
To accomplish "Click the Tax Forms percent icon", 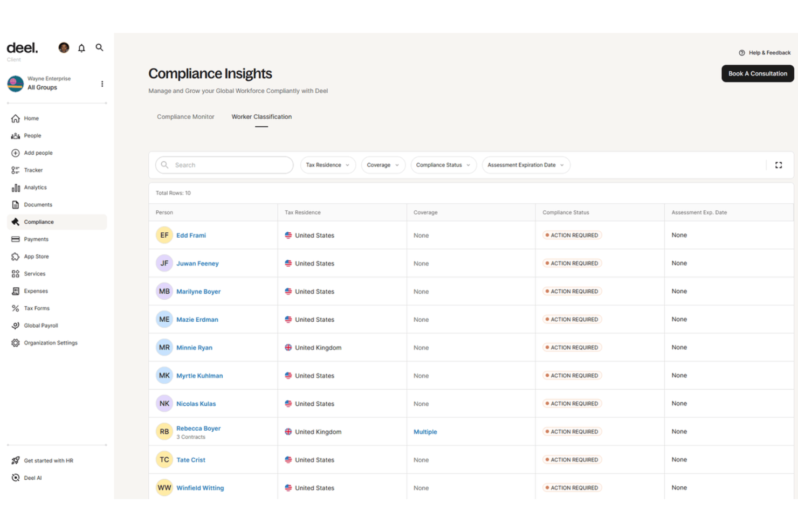I will coord(16,308).
